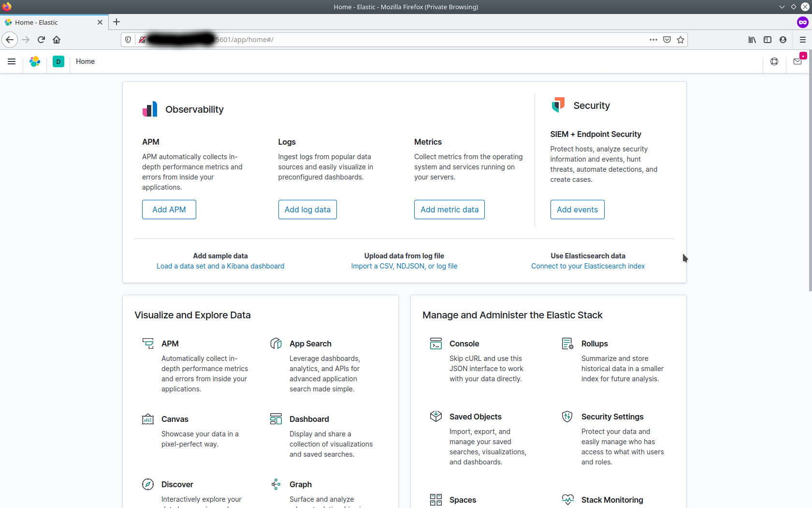Open the Dashboard title

tap(309, 419)
